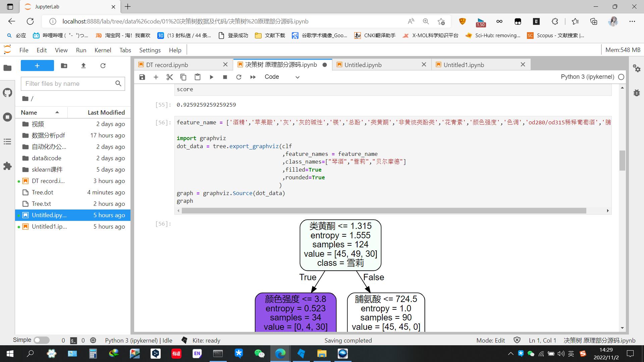This screenshot has height=362, width=644.
Task: Open the sklearn课件 folder
Action: pos(47,170)
